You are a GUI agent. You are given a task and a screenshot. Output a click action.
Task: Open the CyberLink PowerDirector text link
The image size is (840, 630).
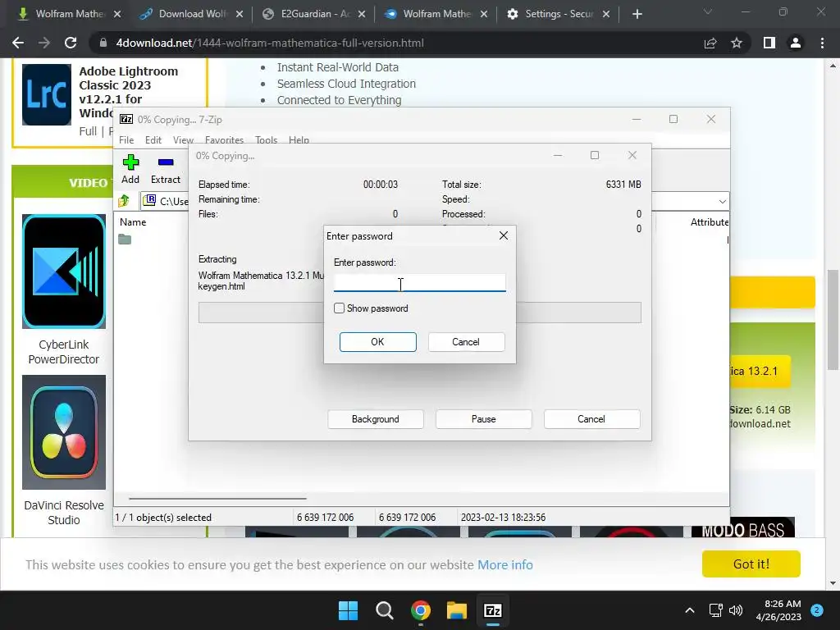point(64,352)
